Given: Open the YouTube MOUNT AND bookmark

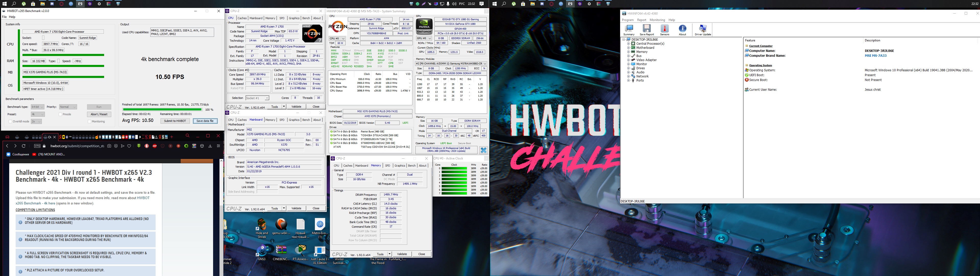Looking at the screenshot, I should coord(48,154).
